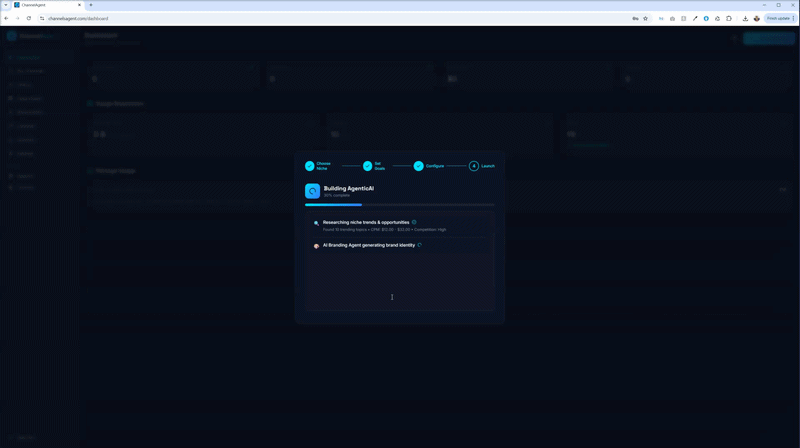This screenshot has width=800, height=448.
Task: Click the Building AgenticAI spinner icon
Action: tap(313, 191)
